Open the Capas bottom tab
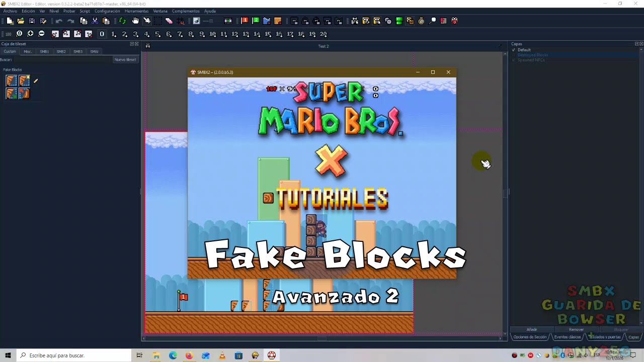 (x=633, y=337)
